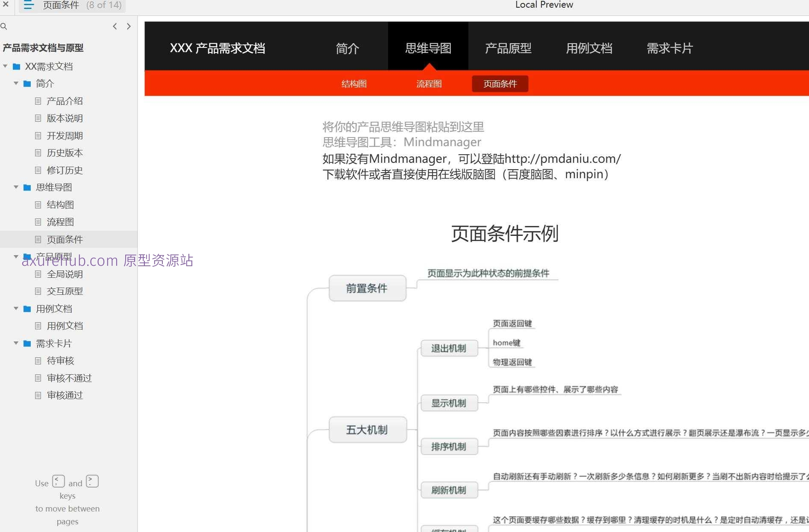Screen dimensions: 809x532
Task: Collapse the 用例文档 folder in the sidebar
Action: 16,309
